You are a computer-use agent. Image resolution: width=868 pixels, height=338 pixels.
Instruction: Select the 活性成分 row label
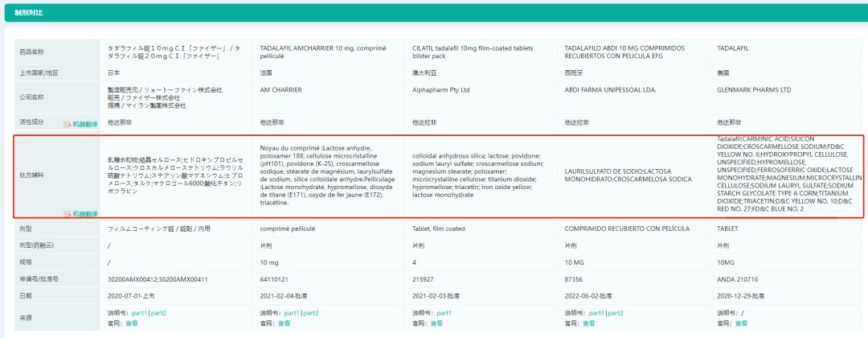(x=31, y=122)
